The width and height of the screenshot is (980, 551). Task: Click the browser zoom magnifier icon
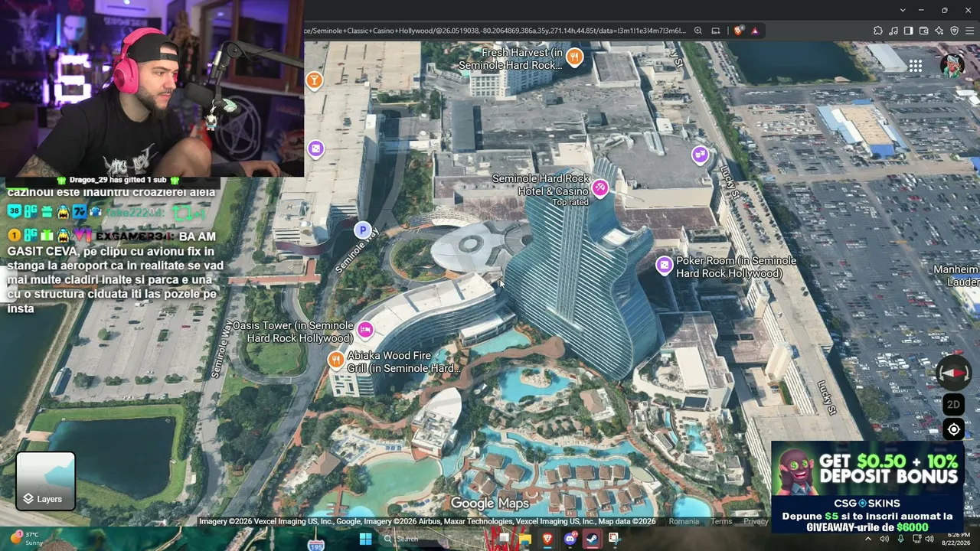click(x=698, y=31)
